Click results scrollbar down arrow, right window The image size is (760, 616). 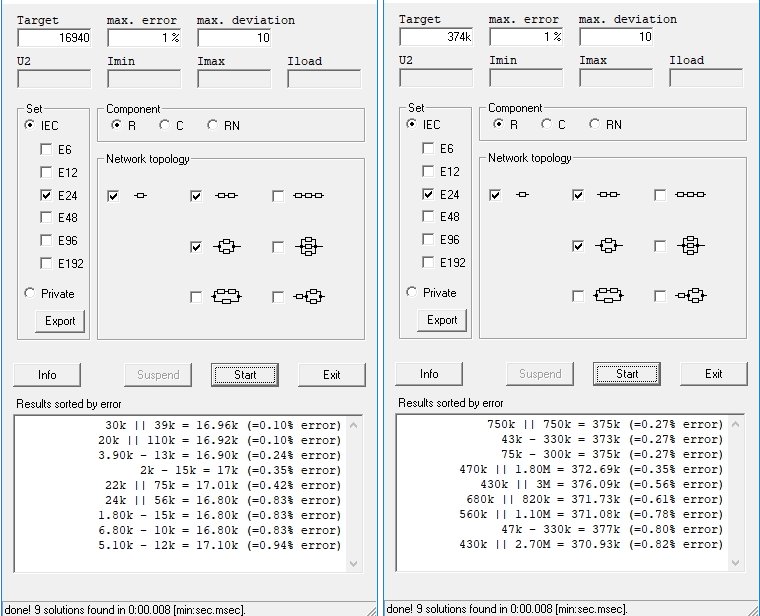(735, 563)
